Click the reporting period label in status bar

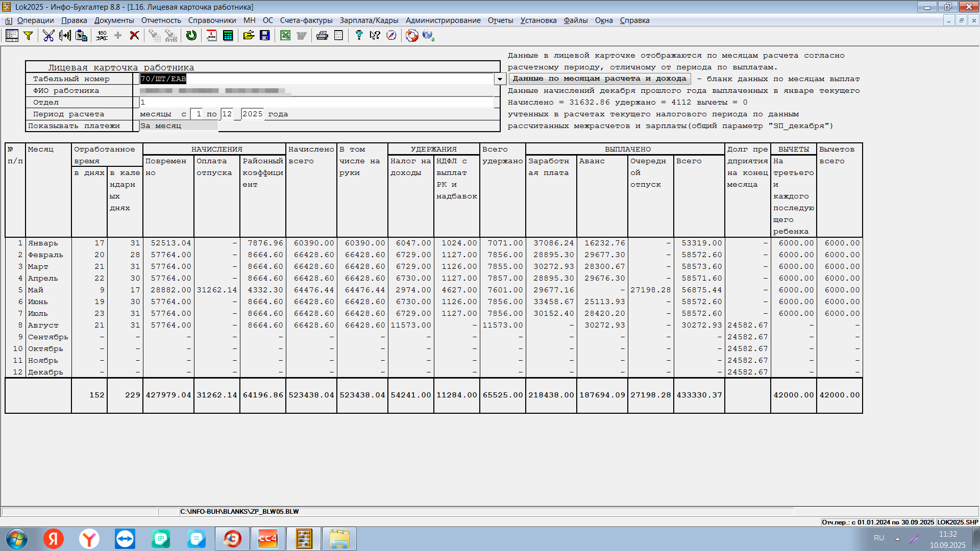coord(878,522)
